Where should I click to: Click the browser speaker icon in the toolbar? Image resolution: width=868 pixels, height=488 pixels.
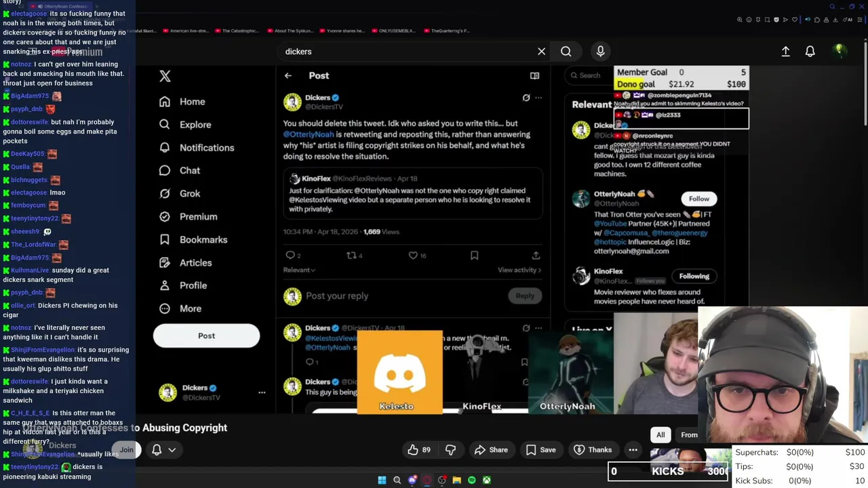(808, 20)
